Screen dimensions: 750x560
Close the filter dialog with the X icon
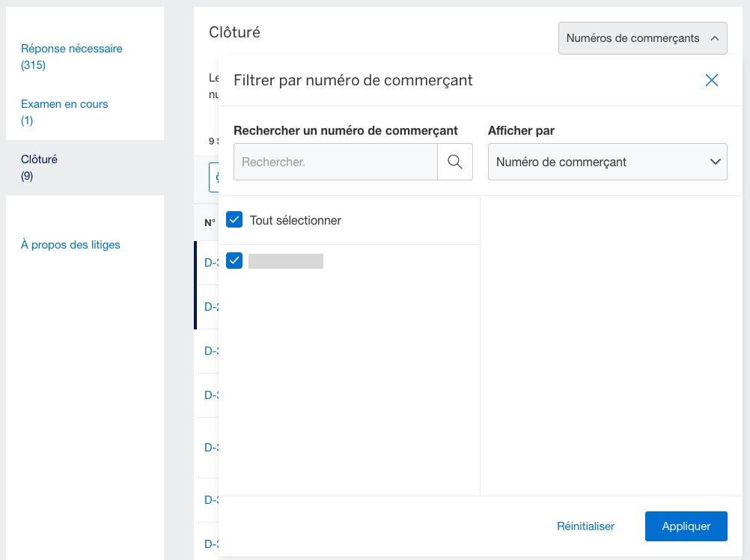[711, 80]
